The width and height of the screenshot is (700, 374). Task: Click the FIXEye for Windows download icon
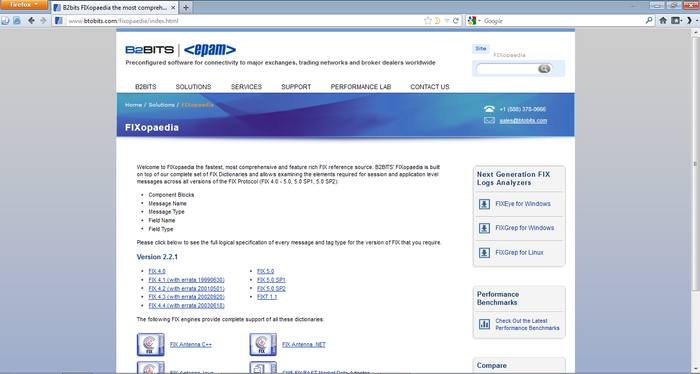coord(484,204)
